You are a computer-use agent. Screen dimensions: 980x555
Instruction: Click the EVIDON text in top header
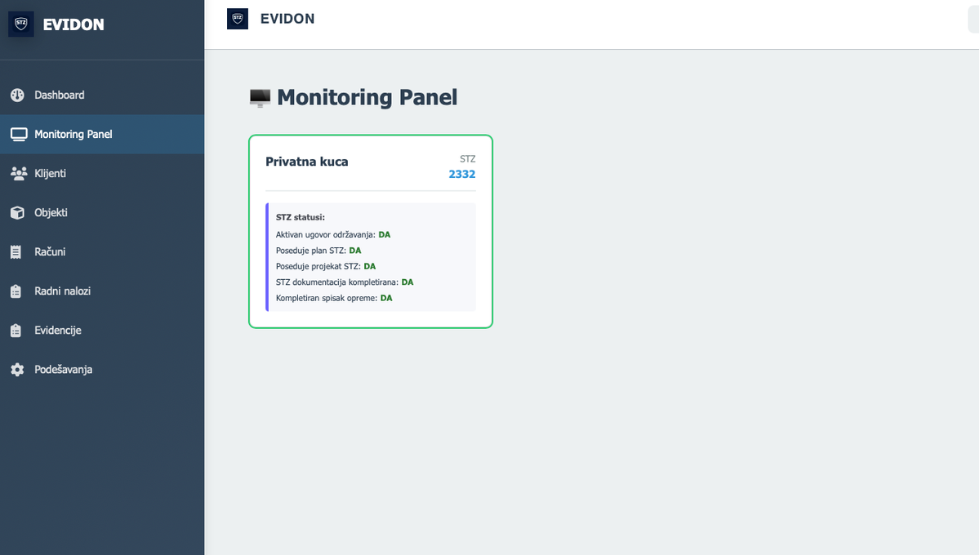click(x=287, y=19)
